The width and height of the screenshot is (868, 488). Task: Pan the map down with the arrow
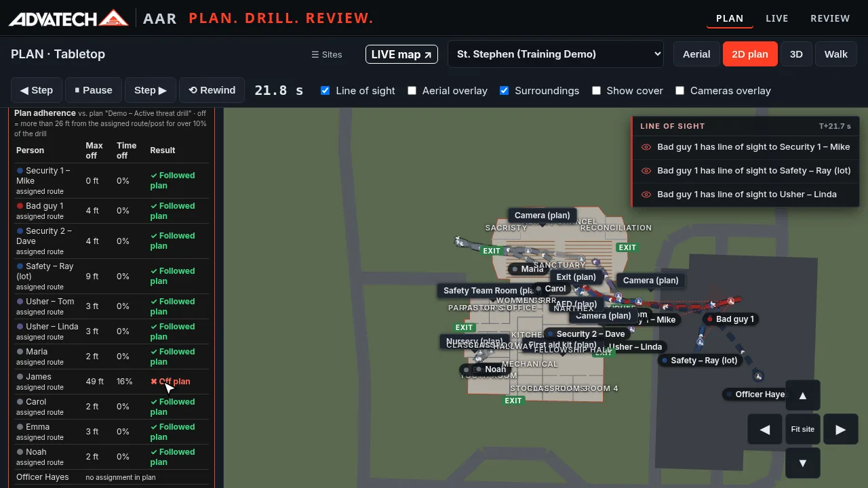(803, 463)
